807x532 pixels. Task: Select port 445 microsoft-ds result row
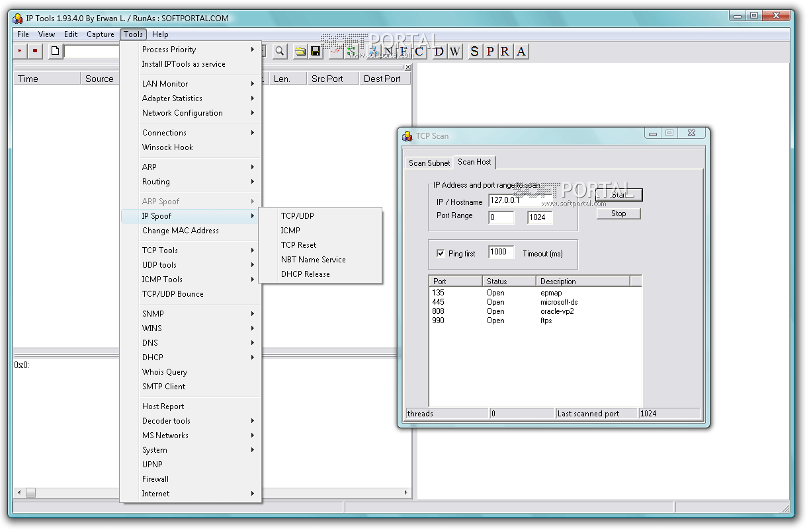point(535,302)
